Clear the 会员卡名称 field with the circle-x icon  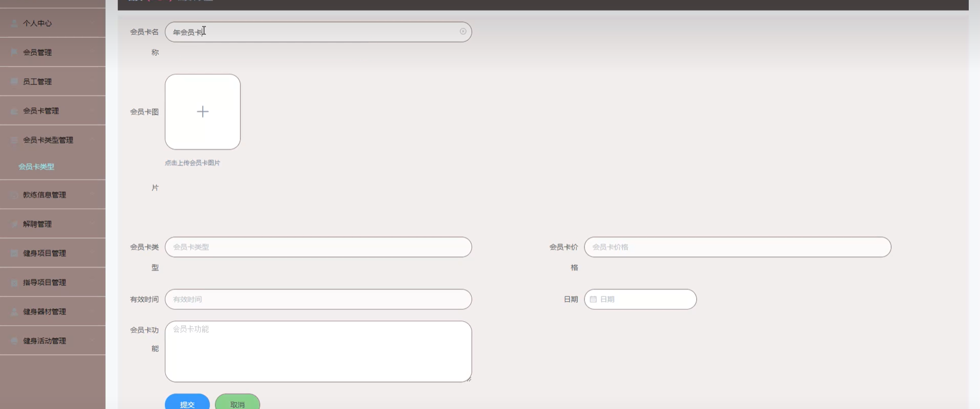click(463, 32)
